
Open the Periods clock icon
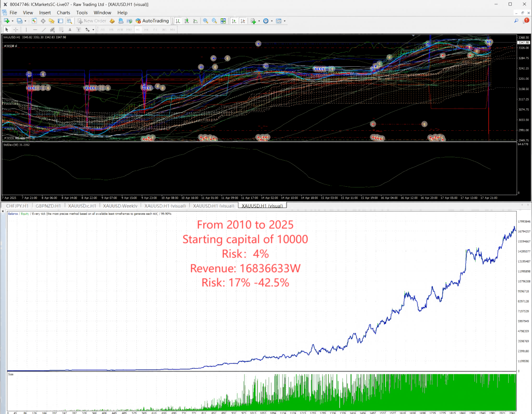coord(266,21)
